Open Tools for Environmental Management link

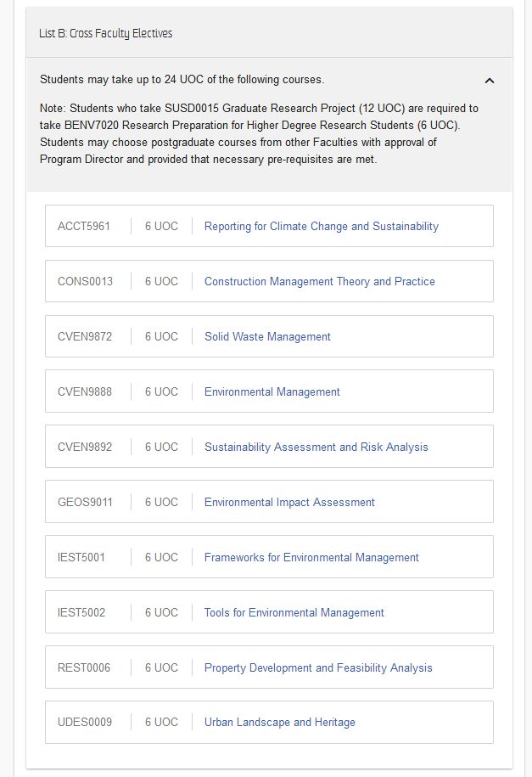[294, 612]
